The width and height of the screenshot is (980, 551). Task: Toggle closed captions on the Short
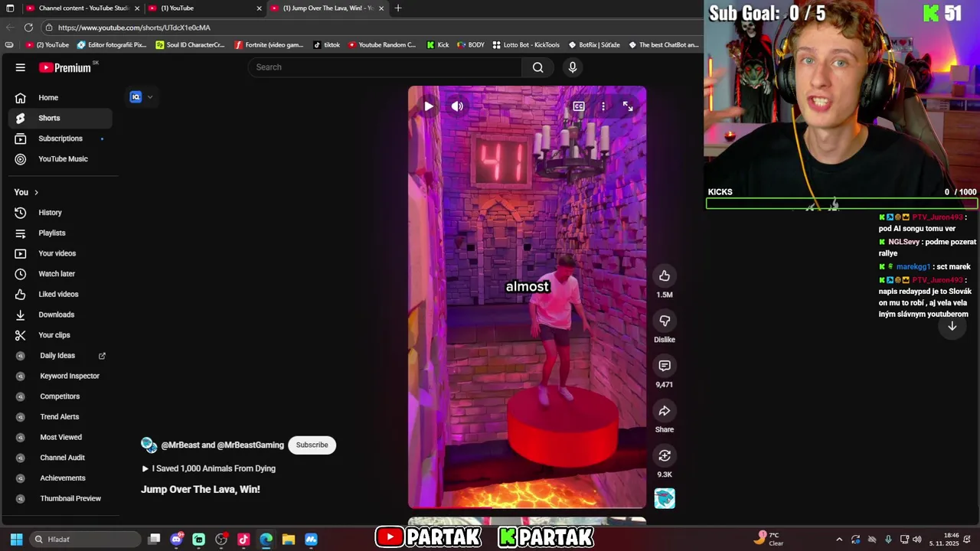[579, 106]
